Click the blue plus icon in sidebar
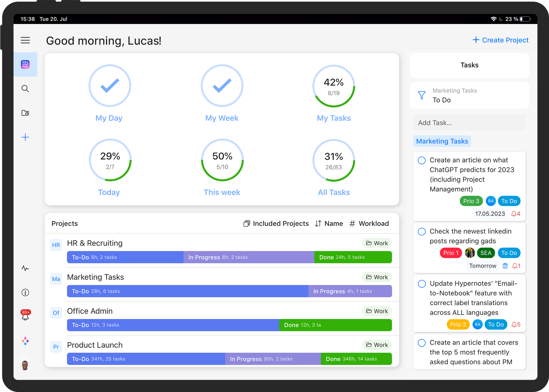 (25, 137)
